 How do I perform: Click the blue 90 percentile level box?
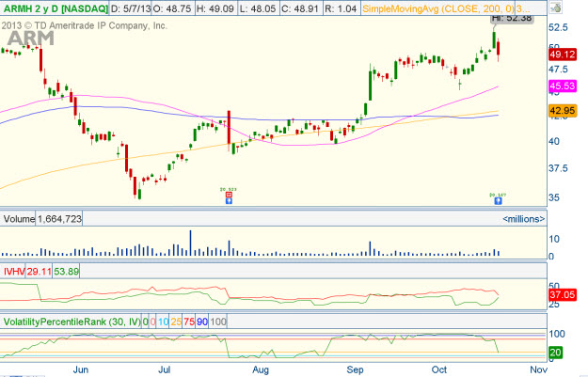(203, 321)
